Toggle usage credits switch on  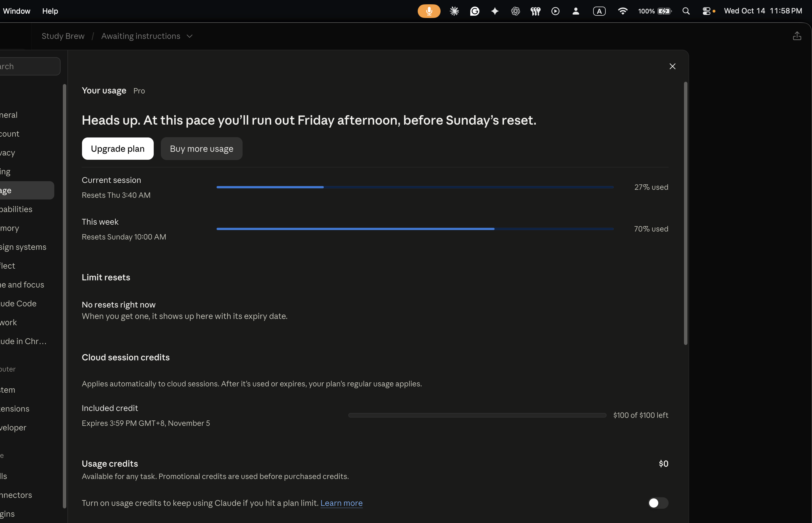[658, 503]
